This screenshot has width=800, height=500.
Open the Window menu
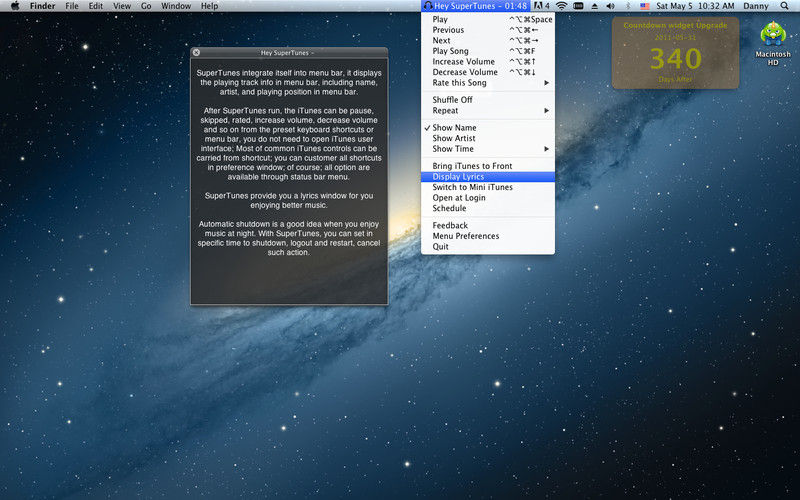[x=176, y=6]
